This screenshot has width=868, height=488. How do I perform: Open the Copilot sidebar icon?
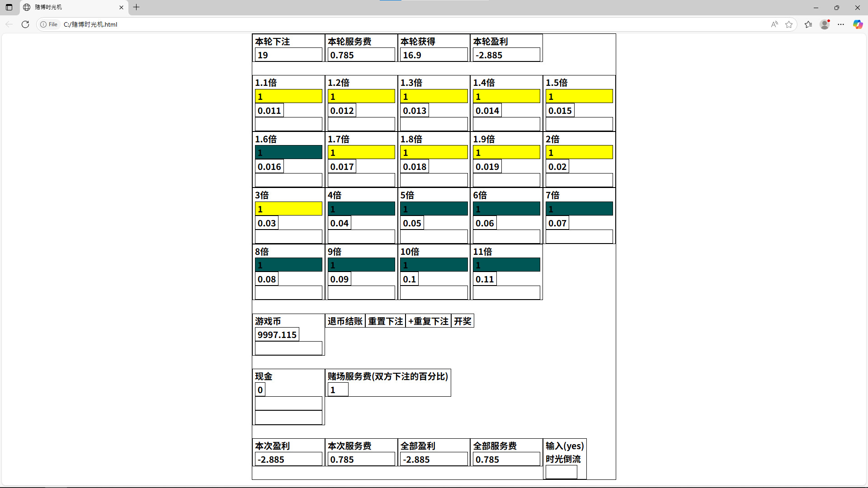[858, 24]
